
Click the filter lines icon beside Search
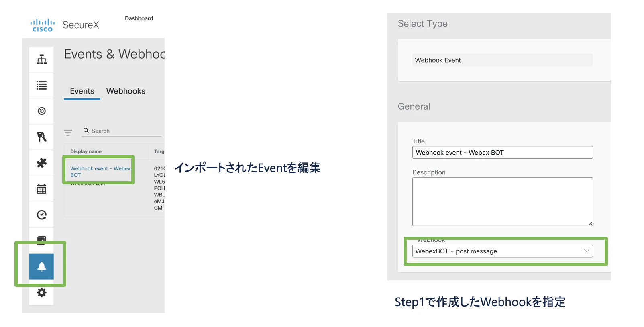pyautogui.click(x=68, y=133)
